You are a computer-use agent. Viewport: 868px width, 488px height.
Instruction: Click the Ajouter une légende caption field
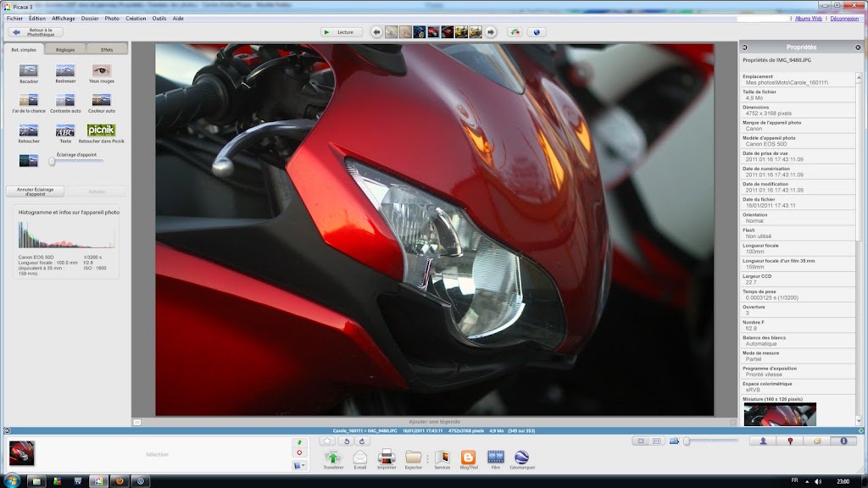[x=435, y=422]
